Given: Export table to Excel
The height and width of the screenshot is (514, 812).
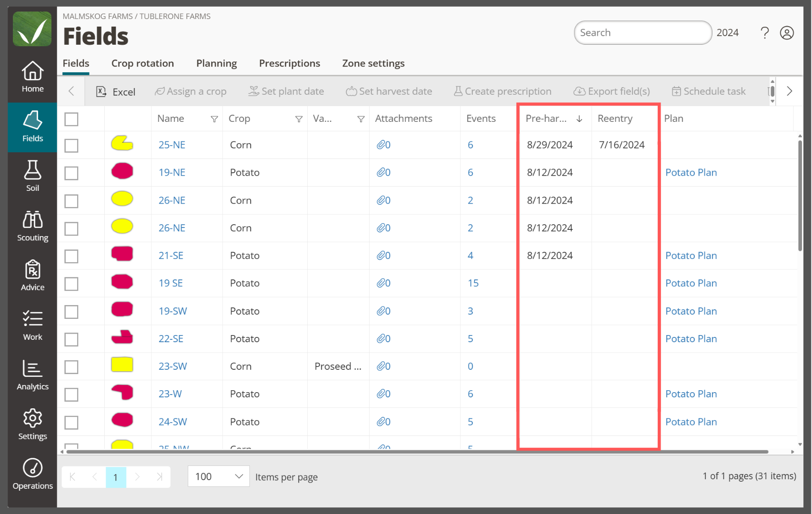Looking at the screenshot, I should pos(116,91).
